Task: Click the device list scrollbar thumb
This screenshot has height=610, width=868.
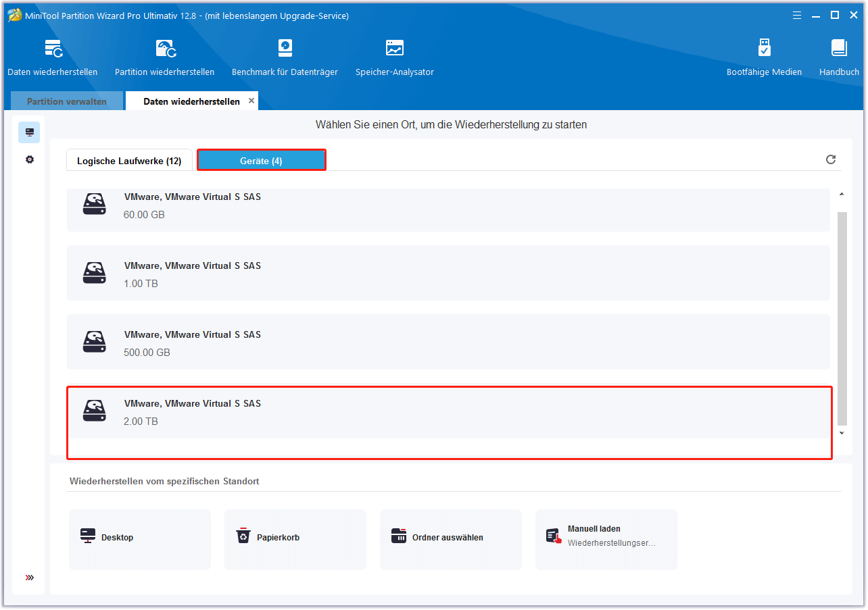Action: point(842,317)
